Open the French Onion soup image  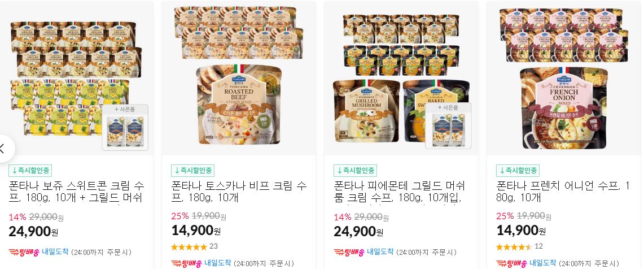563,79
